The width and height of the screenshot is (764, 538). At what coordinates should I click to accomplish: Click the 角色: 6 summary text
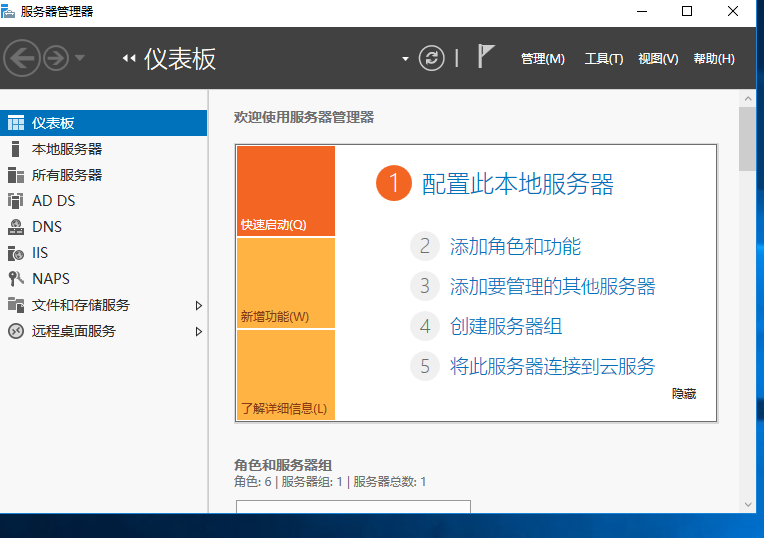point(252,482)
